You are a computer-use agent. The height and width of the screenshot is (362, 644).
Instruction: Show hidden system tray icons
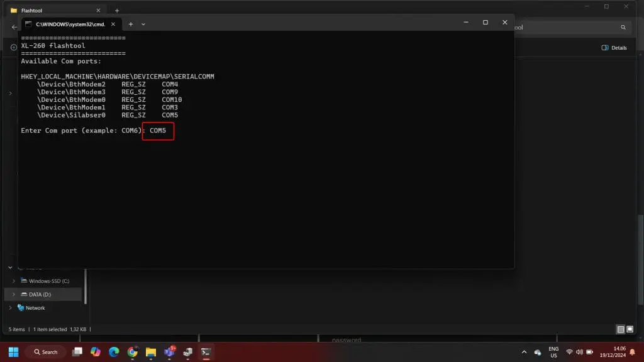click(x=524, y=352)
